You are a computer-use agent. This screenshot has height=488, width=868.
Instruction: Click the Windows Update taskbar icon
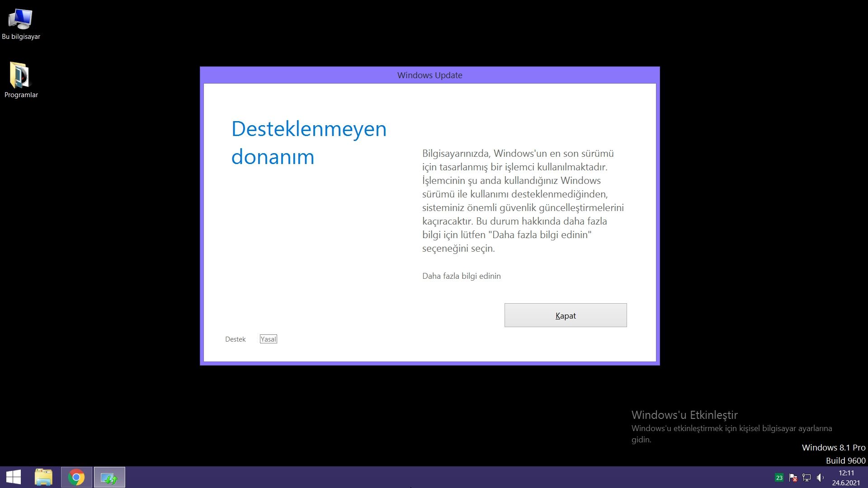click(109, 477)
